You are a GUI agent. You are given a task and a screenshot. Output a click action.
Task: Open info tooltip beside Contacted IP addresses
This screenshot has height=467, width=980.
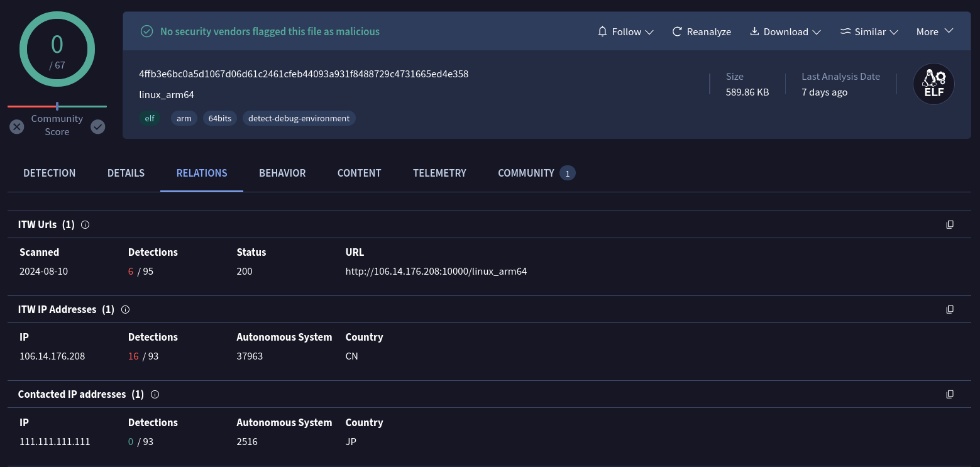155,394
